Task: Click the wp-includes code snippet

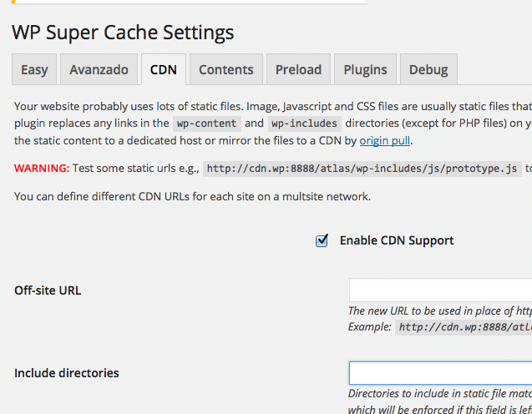Action: coord(304,124)
